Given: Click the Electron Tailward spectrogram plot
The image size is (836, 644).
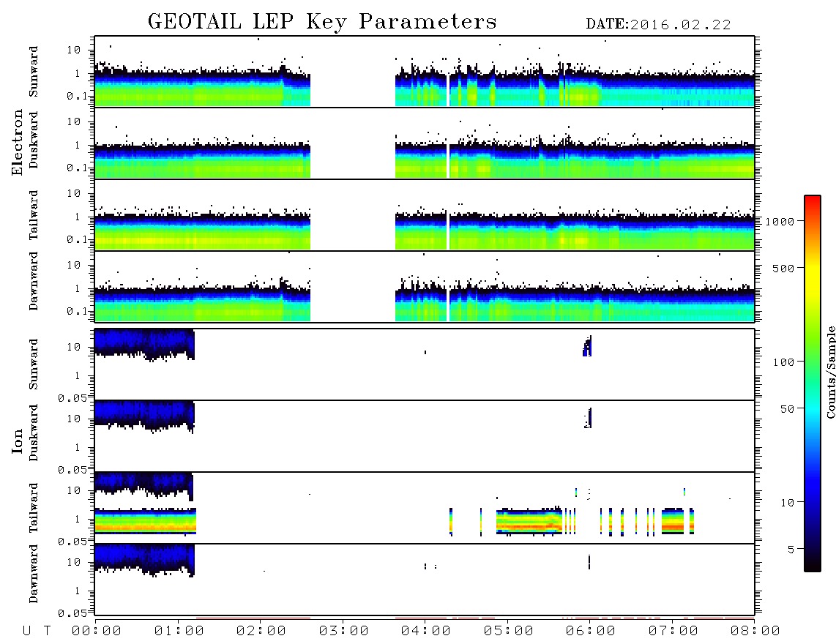Looking at the screenshot, I should 425,215.
